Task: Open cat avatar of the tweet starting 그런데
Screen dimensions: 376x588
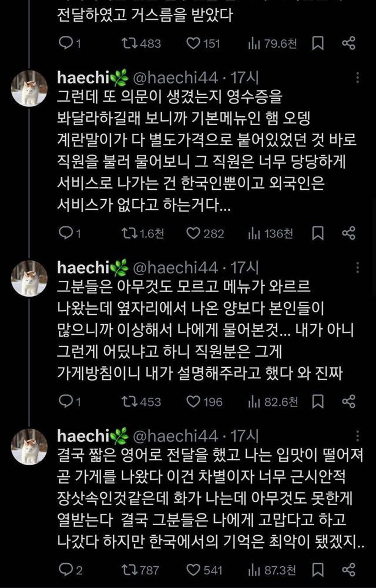Action: 29,88
